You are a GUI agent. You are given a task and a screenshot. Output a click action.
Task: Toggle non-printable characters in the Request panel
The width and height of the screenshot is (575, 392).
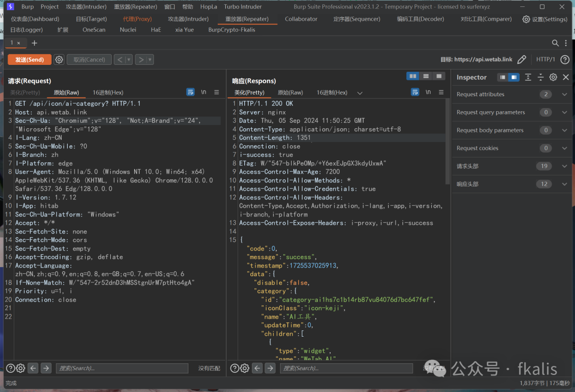click(203, 93)
